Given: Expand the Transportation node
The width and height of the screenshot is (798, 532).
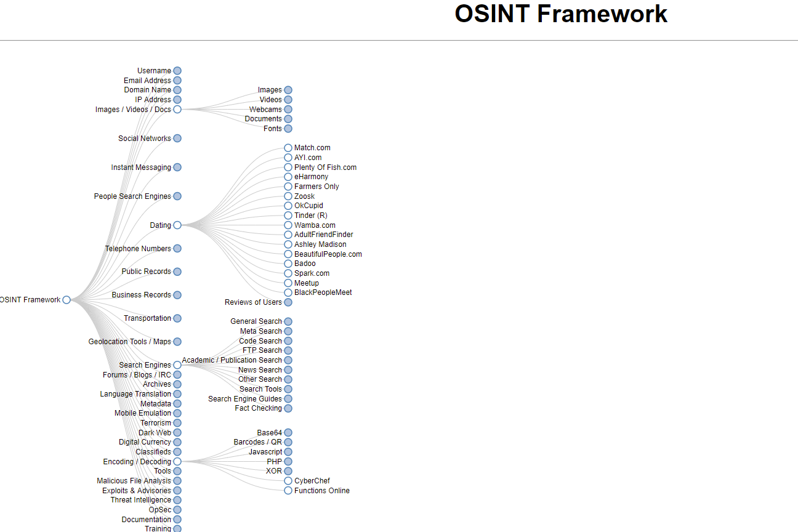Looking at the screenshot, I should click(177, 318).
